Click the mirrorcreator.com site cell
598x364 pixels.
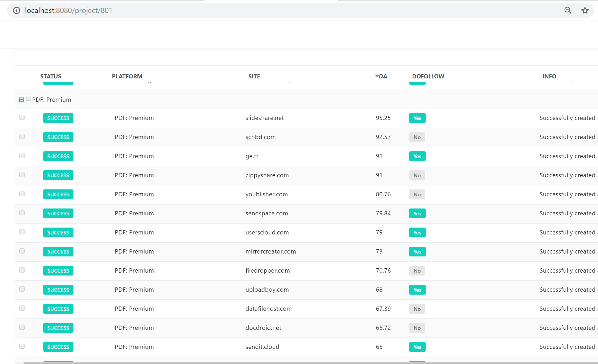point(271,251)
